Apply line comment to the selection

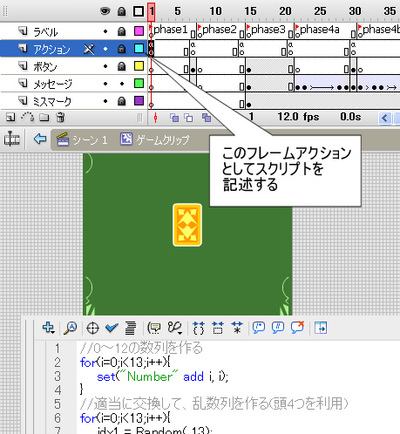pyautogui.click(x=278, y=328)
